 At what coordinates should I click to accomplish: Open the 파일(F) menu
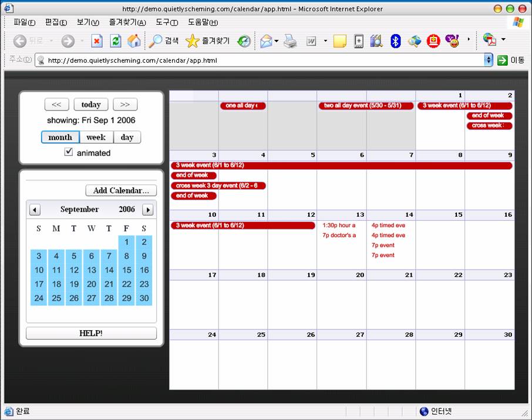coord(24,22)
